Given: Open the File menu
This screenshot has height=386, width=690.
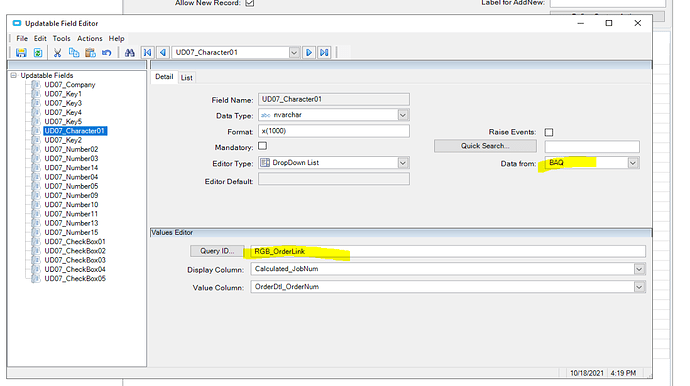Looking at the screenshot, I should (22, 38).
